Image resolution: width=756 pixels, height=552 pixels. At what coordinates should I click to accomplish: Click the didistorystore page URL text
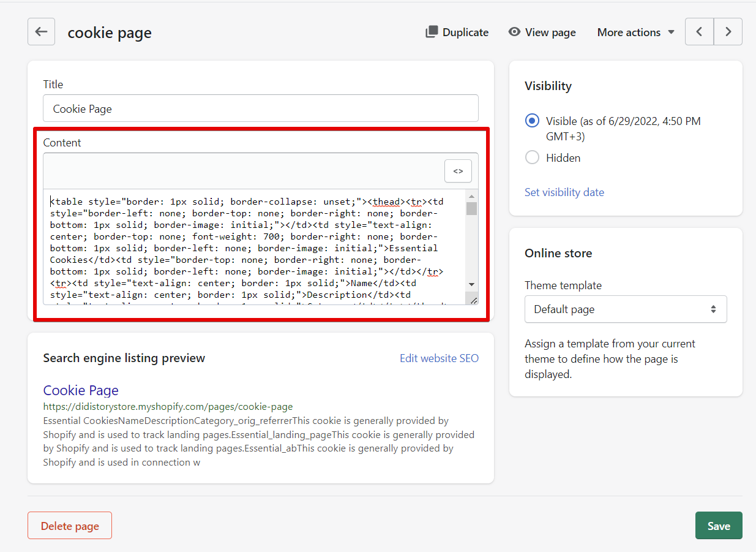coord(168,406)
